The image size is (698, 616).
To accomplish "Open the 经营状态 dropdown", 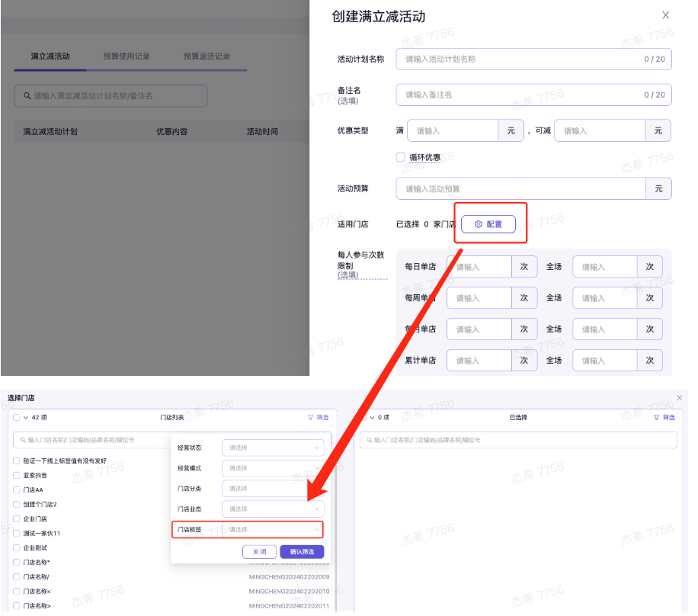I will [272, 448].
